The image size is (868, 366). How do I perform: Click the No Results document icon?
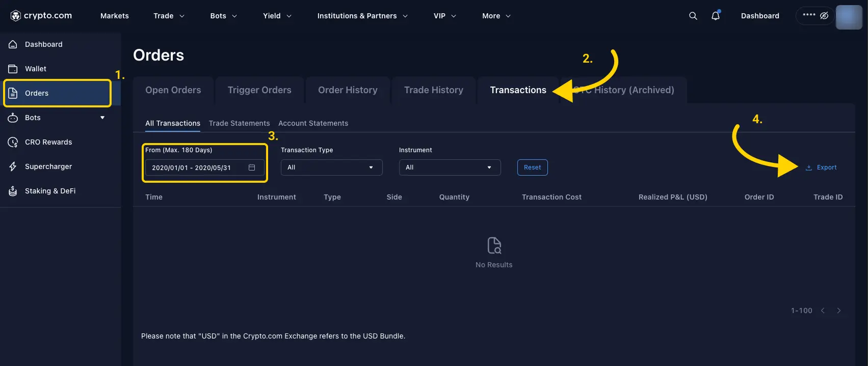pos(494,245)
